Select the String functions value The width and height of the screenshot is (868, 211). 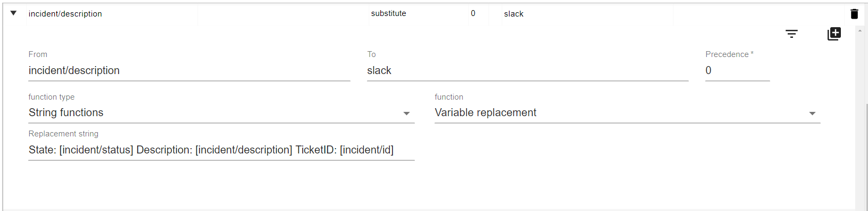[x=66, y=112]
